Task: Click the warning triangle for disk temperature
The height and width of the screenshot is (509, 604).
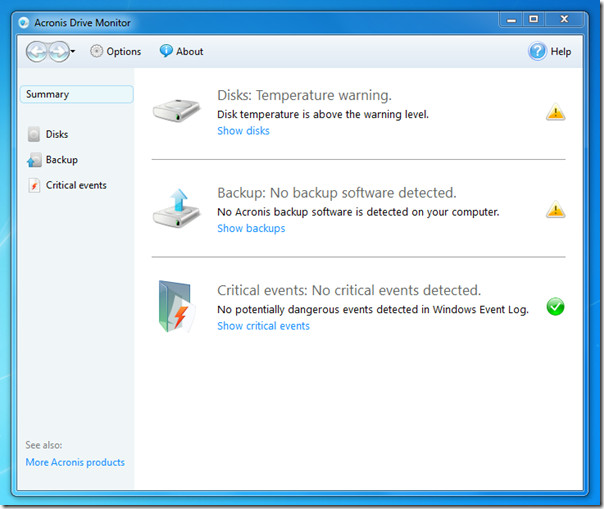Action: pos(555,113)
